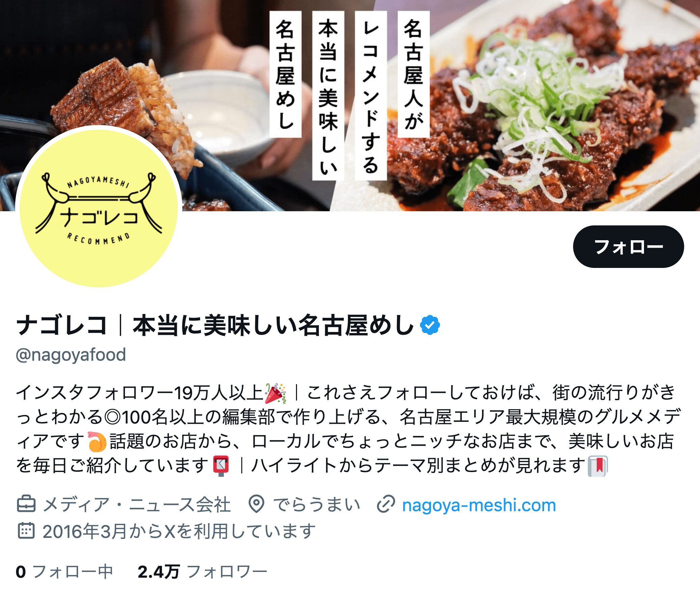Click the でらうまい location text
This screenshot has width=700, height=604.
point(317,505)
